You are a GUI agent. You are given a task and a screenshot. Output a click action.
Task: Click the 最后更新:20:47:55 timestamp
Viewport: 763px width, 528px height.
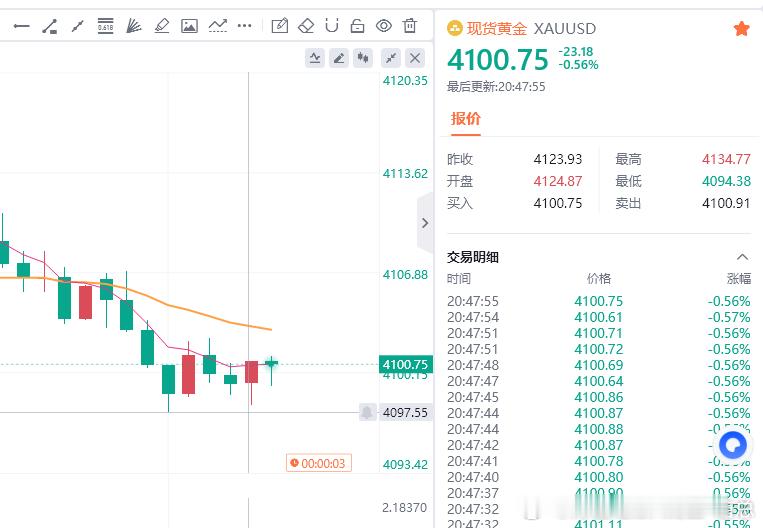click(496, 87)
